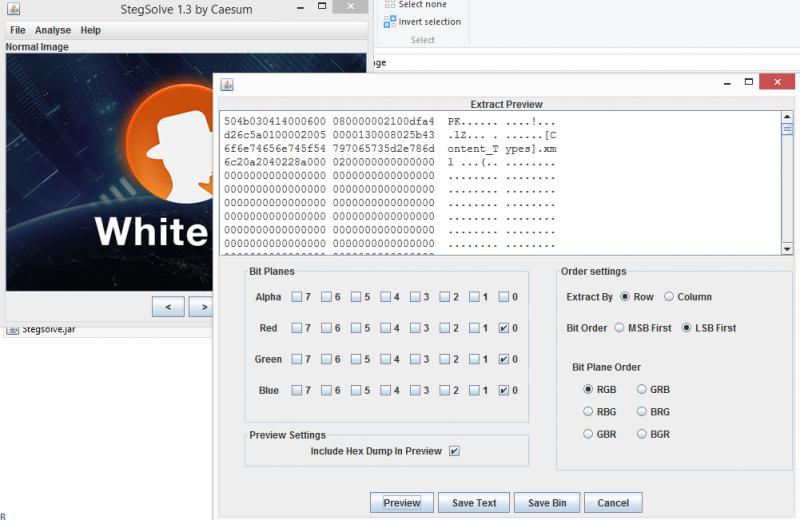Click the stegsolve.jar file name
The width and height of the screenshot is (800, 520).
point(49,330)
